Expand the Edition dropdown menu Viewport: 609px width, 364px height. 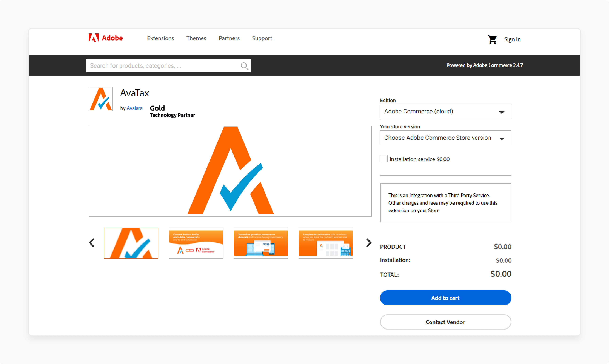pyautogui.click(x=445, y=111)
